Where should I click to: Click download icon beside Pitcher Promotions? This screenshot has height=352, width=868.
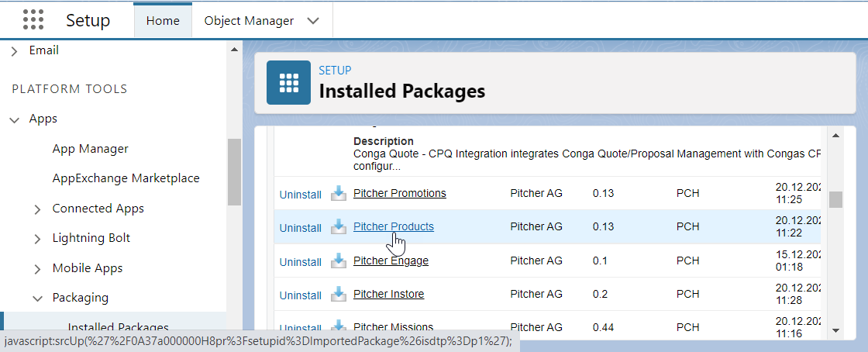point(338,193)
